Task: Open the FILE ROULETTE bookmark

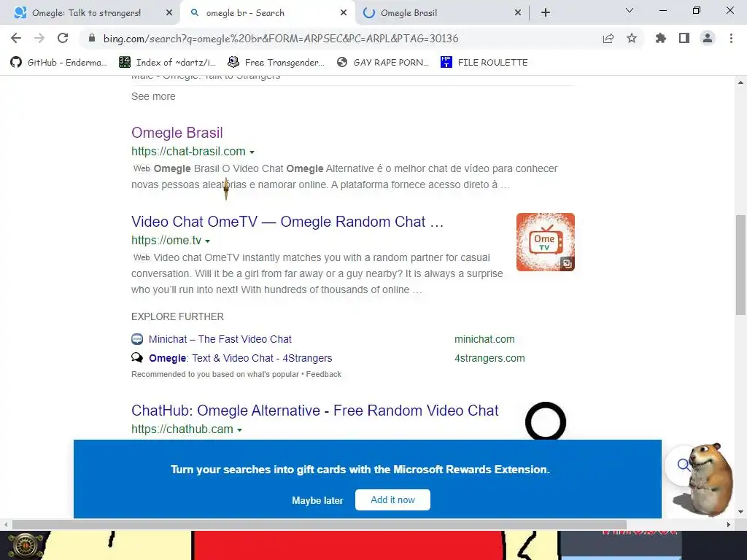Action: tap(484, 63)
